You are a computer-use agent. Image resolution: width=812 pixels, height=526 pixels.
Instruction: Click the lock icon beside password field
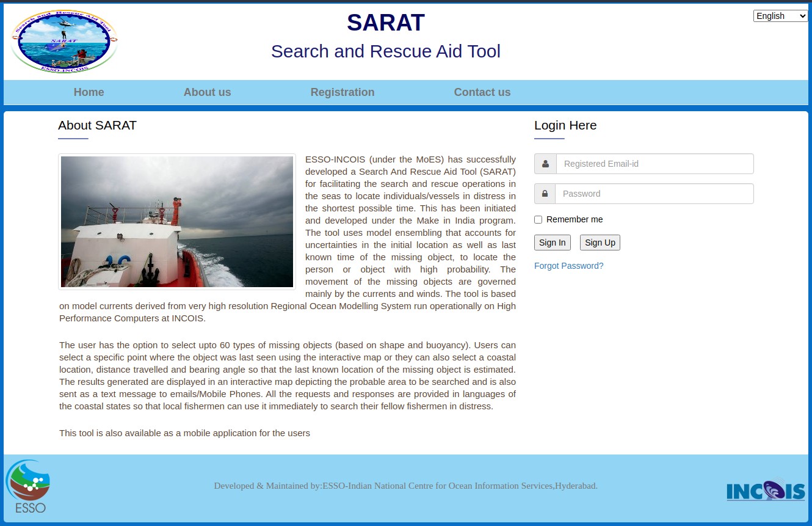(x=545, y=194)
